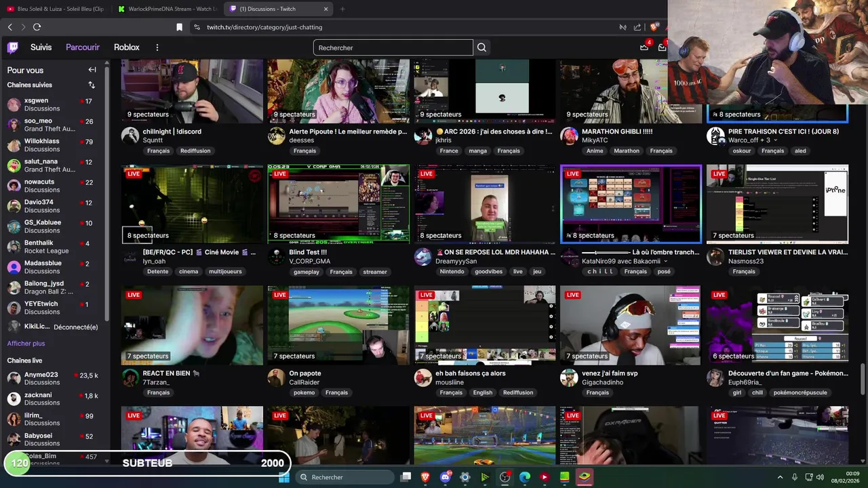Click the browser address bar URL
The height and width of the screenshot is (488, 868).
click(x=264, y=27)
